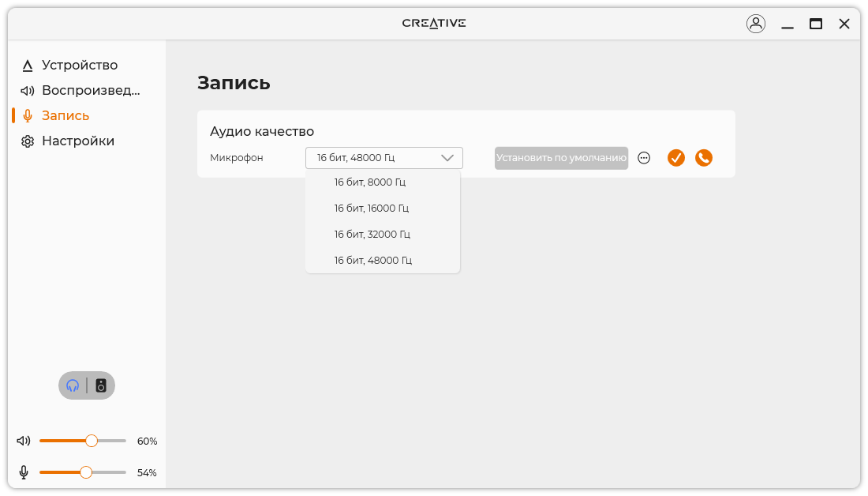Click the Creative logo in title bar
The image size is (868, 496).
point(434,23)
